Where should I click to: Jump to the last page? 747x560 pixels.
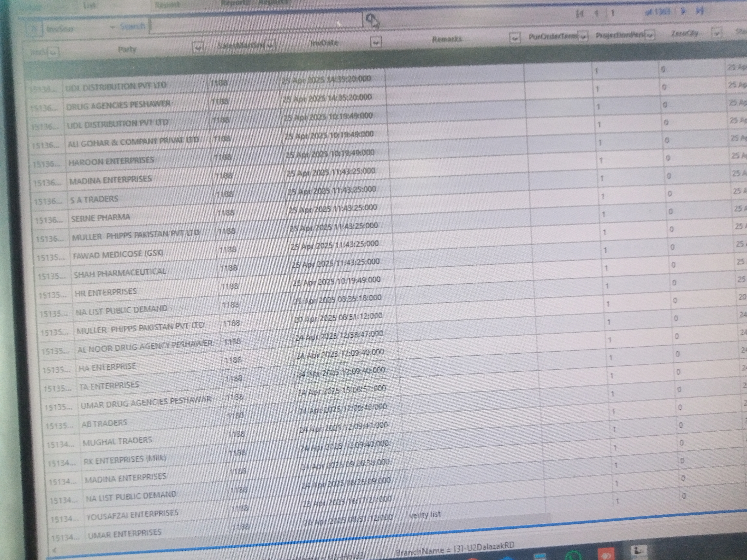700,11
